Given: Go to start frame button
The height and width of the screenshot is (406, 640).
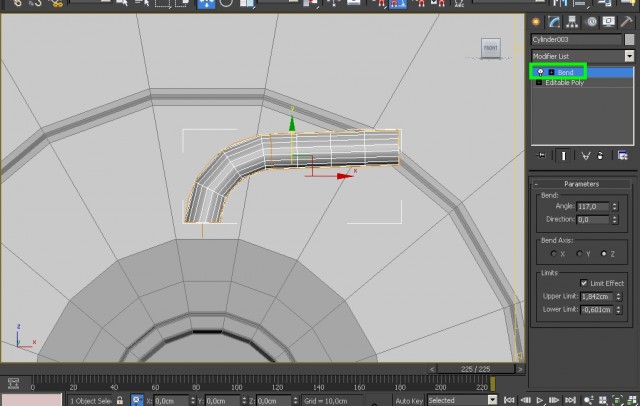Looking at the screenshot, I should click(509, 400).
